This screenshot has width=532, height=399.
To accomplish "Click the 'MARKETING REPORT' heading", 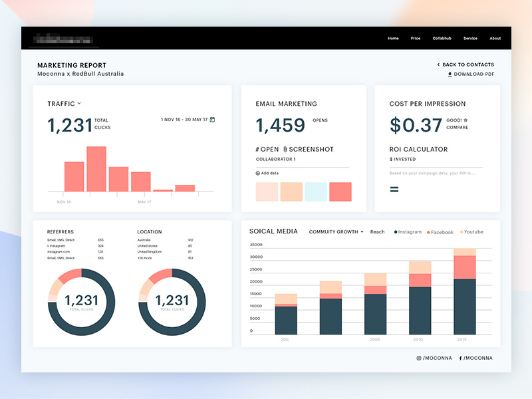I will coord(72,65).
